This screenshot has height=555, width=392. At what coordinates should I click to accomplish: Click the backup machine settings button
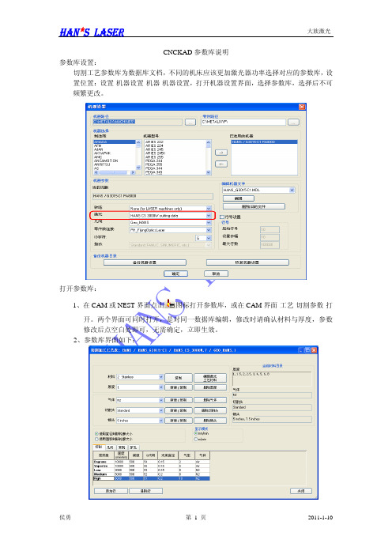pos(145,262)
